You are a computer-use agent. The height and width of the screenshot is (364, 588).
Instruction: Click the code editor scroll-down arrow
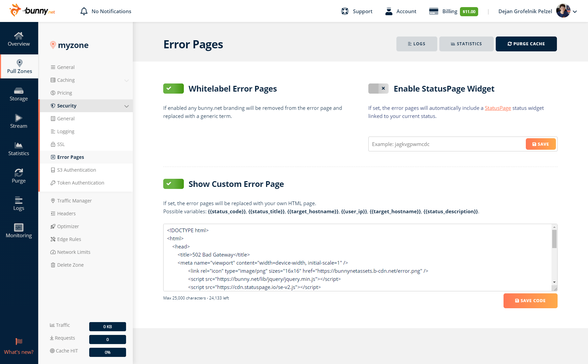[x=554, y=282]
